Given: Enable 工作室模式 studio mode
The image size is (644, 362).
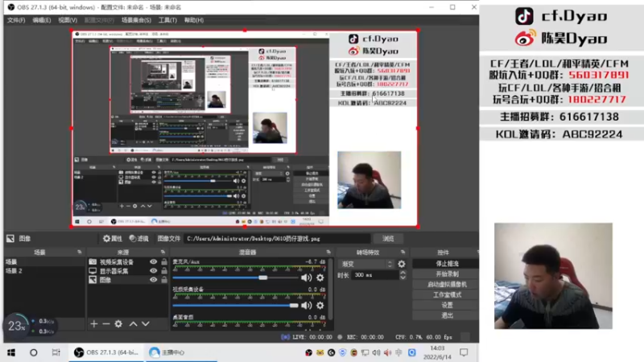Looking at the screenshot, I should point(447,294).
